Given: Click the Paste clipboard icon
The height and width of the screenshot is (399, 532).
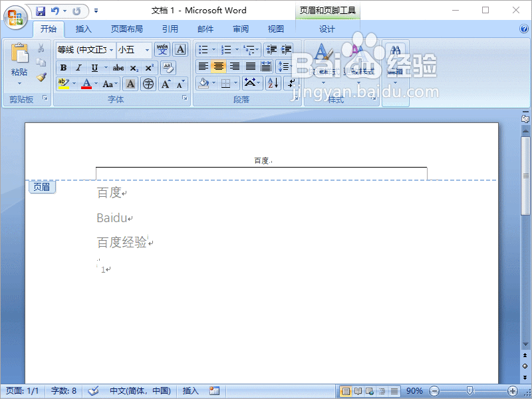Looking at the screenshot, I should (x=19, y=53).
